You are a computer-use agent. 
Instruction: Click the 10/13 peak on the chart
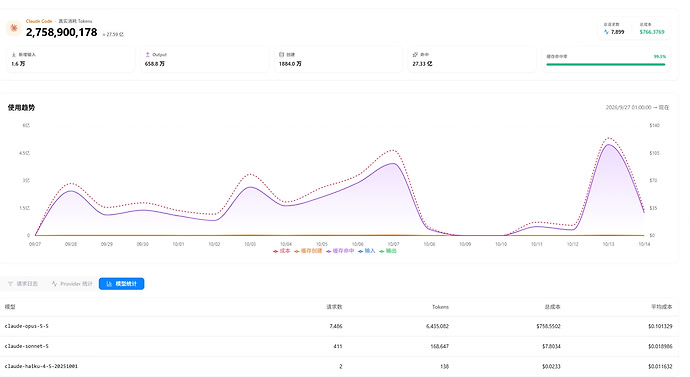pos(609,144)
